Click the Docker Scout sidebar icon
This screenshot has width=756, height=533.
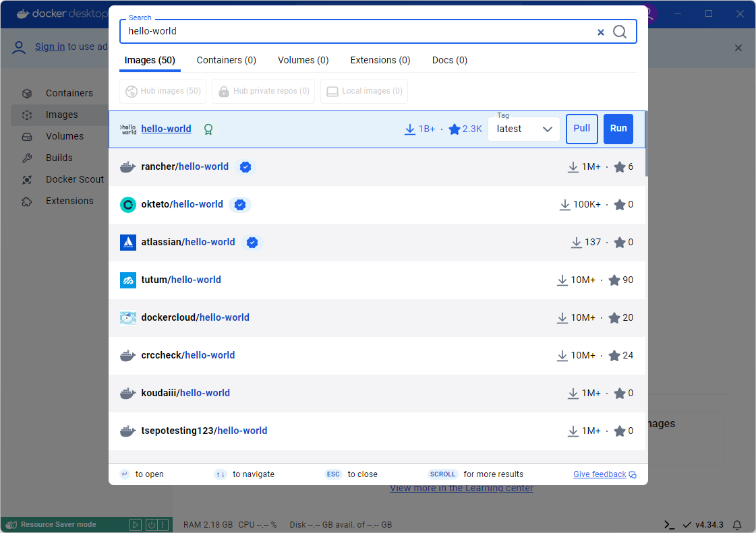(27, 180)
